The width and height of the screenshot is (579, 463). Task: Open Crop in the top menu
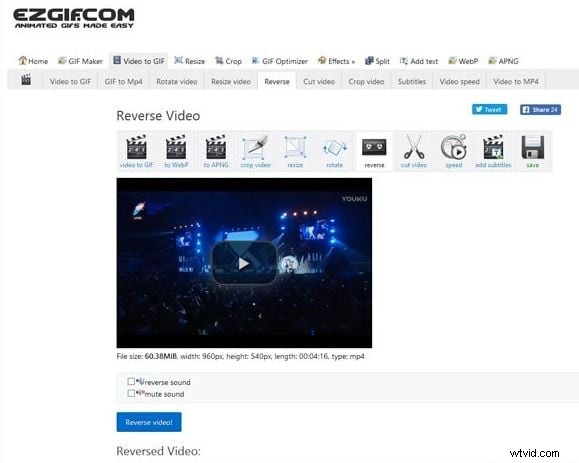(229, 61)
